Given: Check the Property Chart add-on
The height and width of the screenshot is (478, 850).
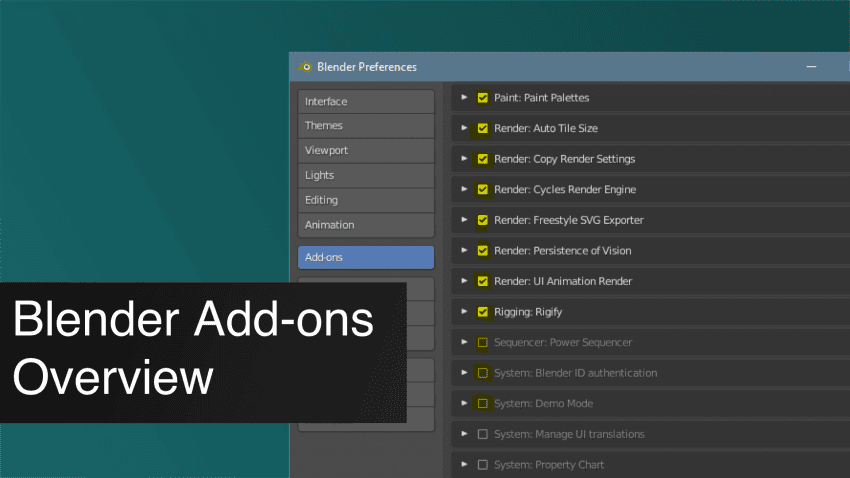Looking at the screenshot, I should pos(482,464).
